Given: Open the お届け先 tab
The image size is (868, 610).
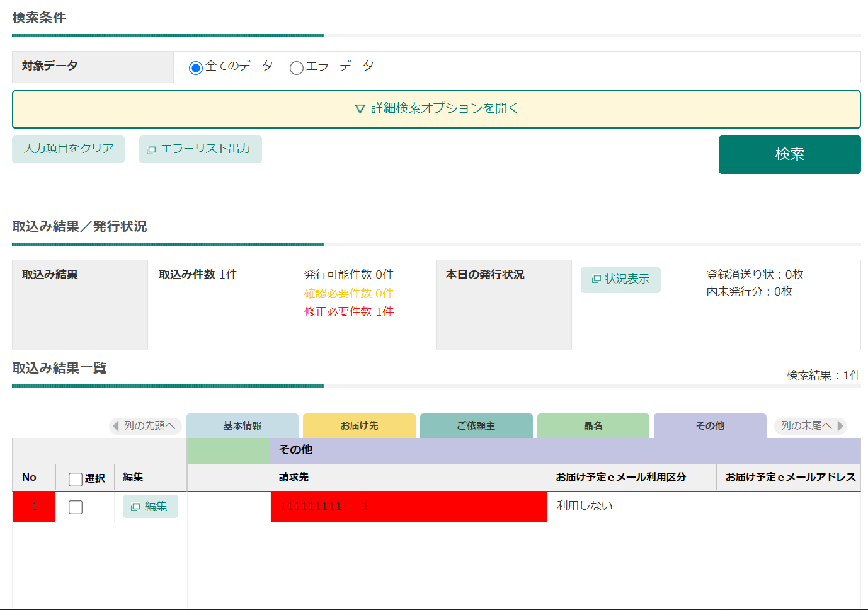Looking at the screenshot, I should point(359,426).
